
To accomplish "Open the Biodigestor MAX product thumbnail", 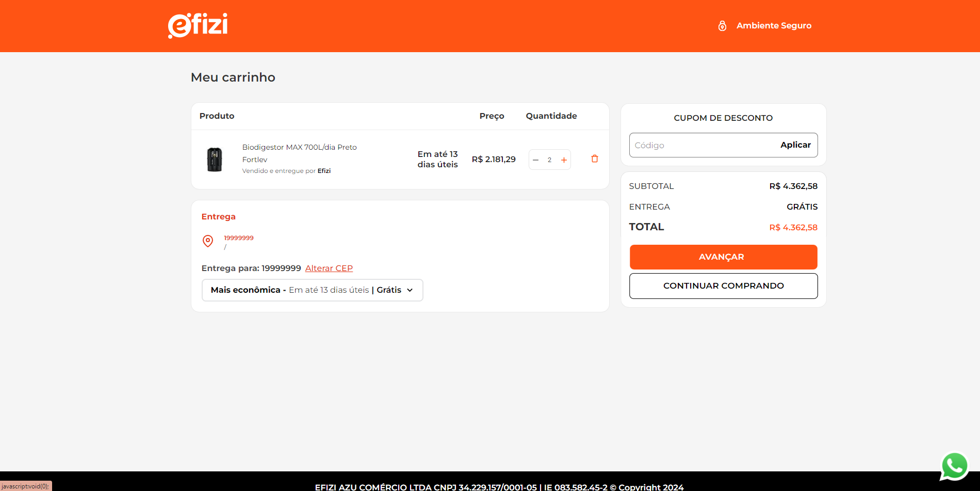I will [215, 160].
